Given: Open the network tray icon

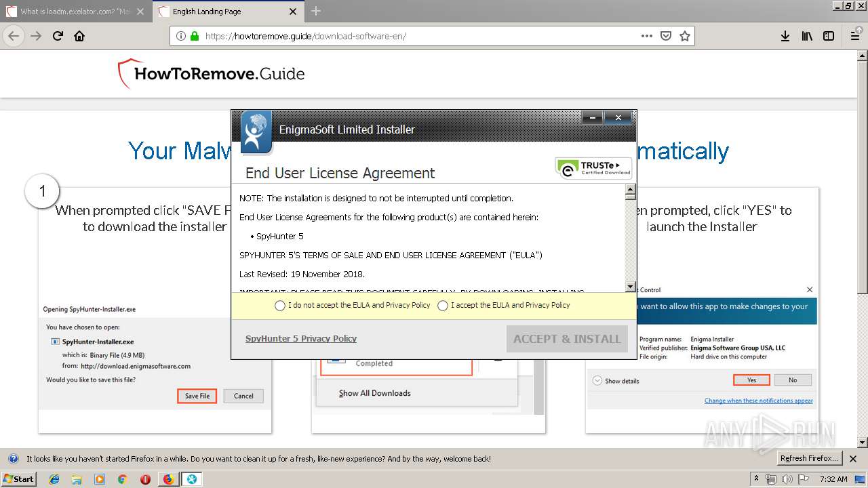Looking at the screenshot, I should point(772,479).
